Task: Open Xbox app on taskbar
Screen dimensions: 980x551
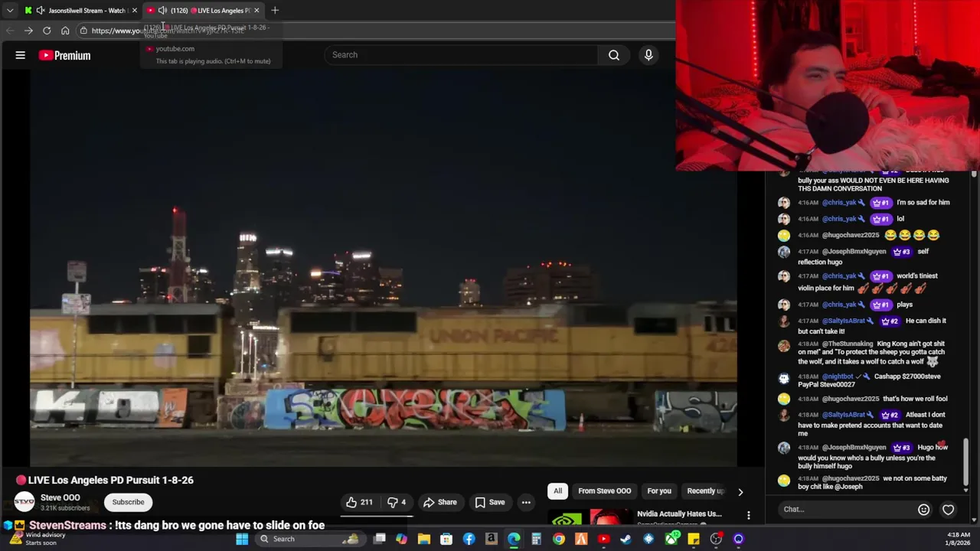Action: pos(671,539)
